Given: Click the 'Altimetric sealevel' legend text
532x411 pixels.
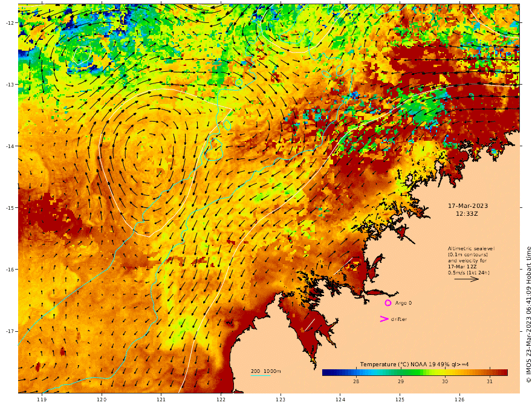Looking at the screenshot, I should [471, 248].
